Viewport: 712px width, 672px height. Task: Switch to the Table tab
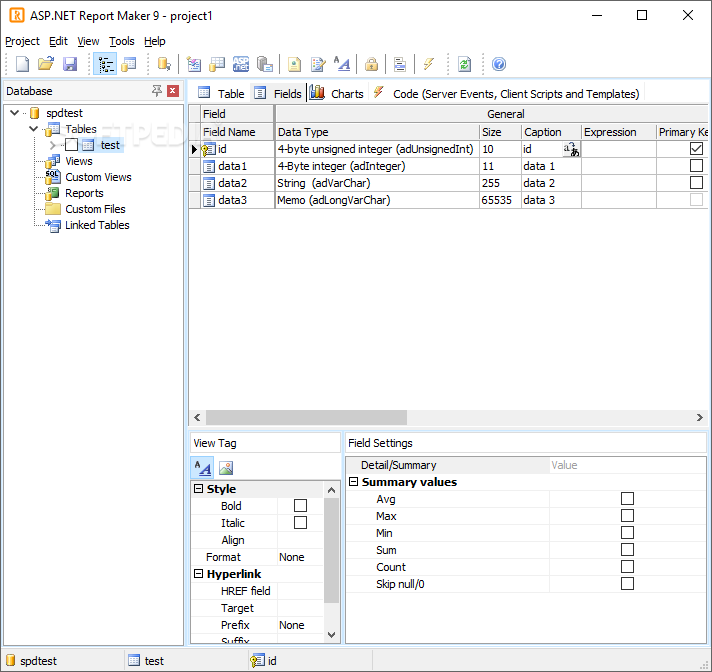(x=221, y=94)
